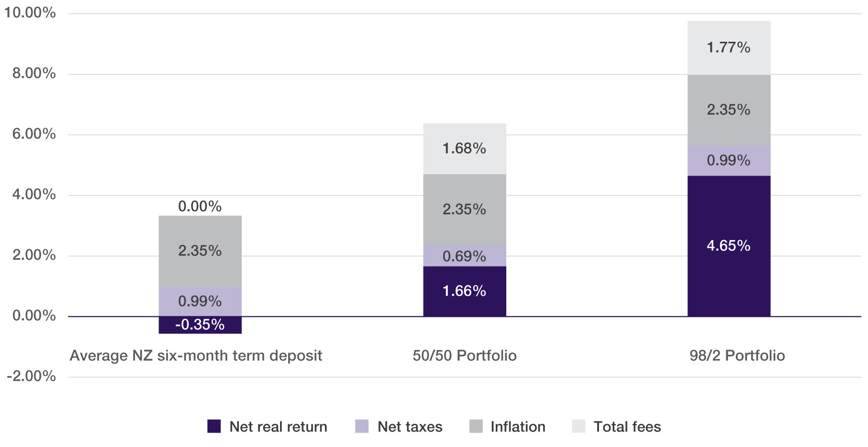The image size is (868, 447).
Task: Click the 0.99% taxes segment in 98/2 Portfolio
Action: click(728, 160)
